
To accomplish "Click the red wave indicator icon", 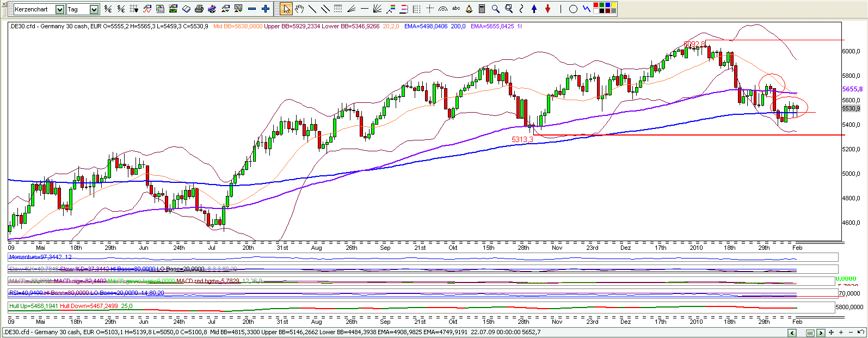I will pyautogui.click(x=147, y=9).
